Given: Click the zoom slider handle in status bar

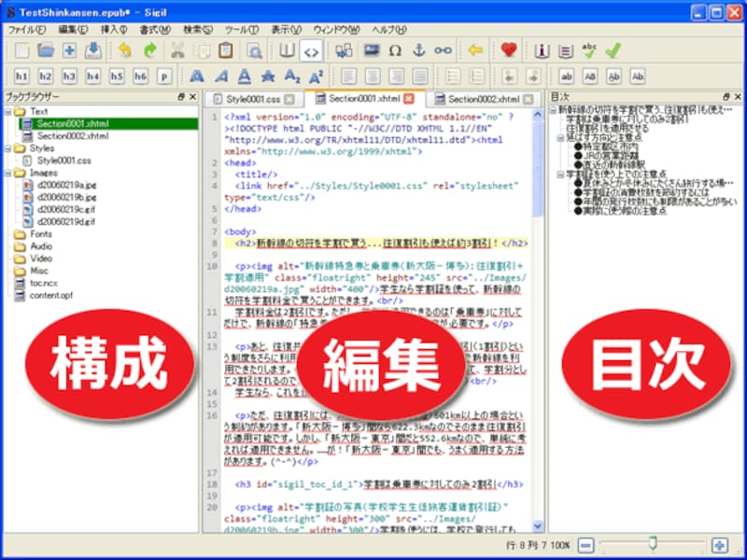Looking at the screenshot, I should pyautogui.click(x=652, y=544).
